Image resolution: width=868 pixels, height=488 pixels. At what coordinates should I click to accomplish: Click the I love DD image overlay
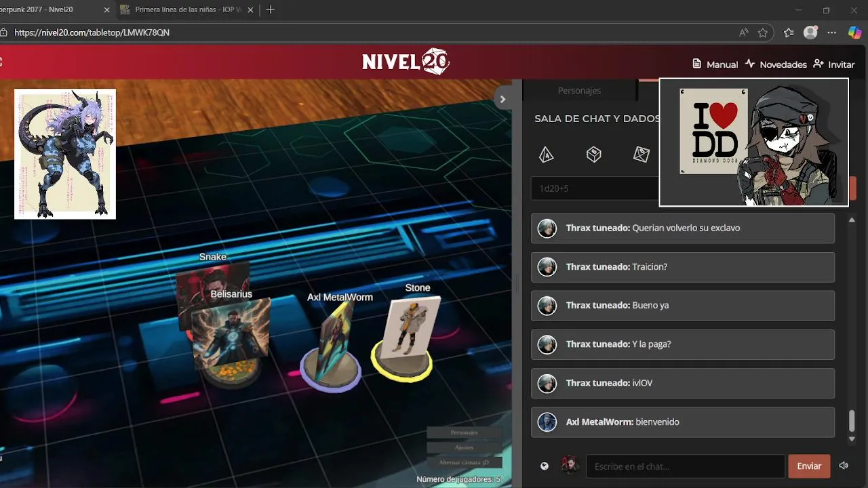click(753, 142)
